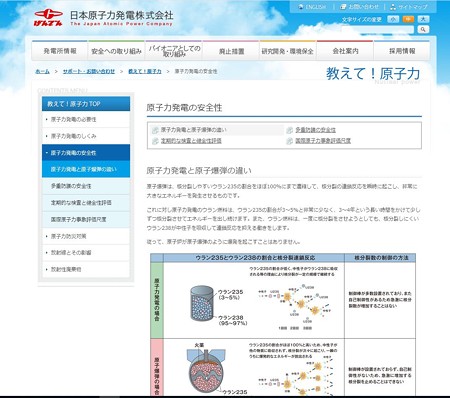Viewport: 450px width, 398px height.
Task: Collapse 原子力発電の安全性 sidebar section
Action: (x=86, y=153)
